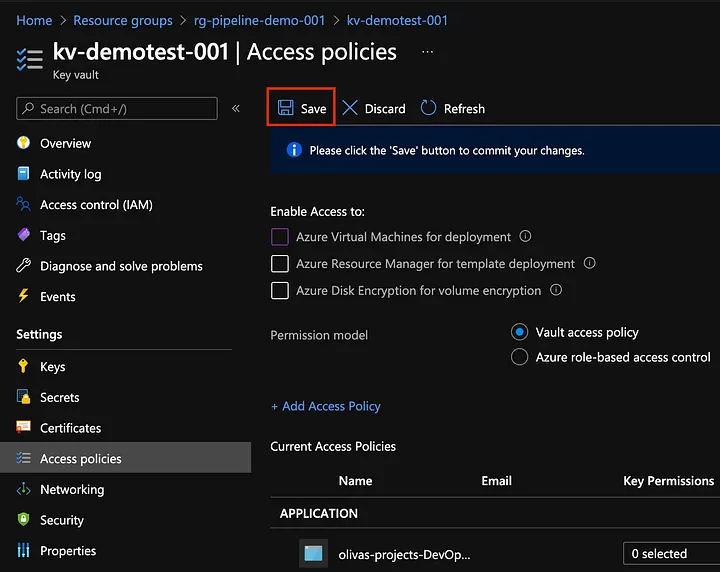Open the 0 selected key permissions dropdown
720x572 pixels.
coord(671,553)
